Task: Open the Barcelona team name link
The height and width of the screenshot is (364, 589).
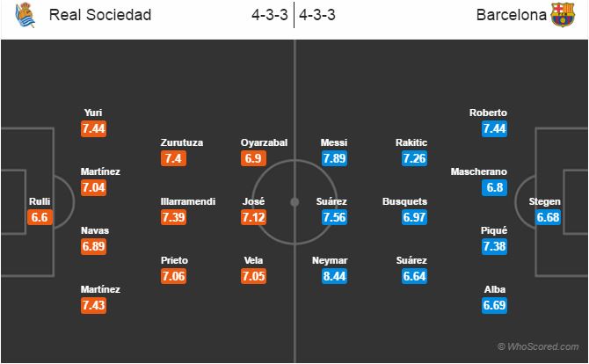Action: point(512,15)
